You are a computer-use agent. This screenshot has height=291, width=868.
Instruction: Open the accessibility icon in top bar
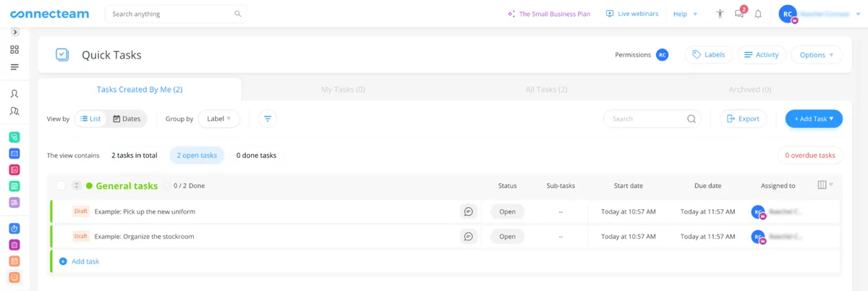[719, 14]
